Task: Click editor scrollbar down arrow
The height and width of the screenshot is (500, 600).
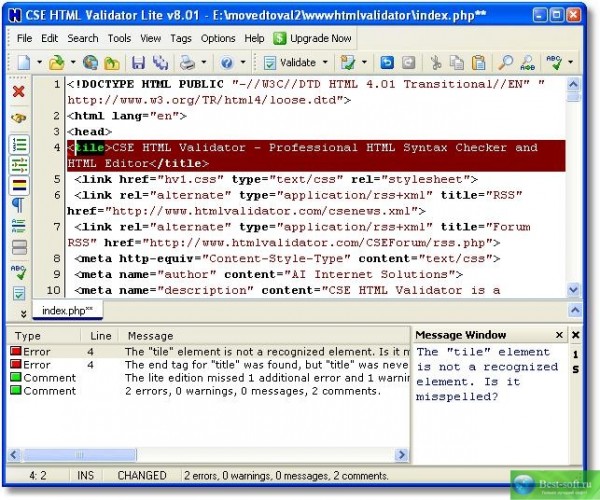Action: tap(573, 290)
